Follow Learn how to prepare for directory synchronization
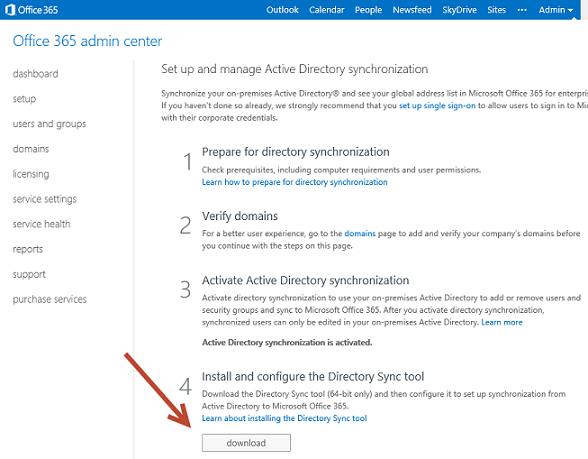Viewport: 588px width, 459px height. coord(294,182)
